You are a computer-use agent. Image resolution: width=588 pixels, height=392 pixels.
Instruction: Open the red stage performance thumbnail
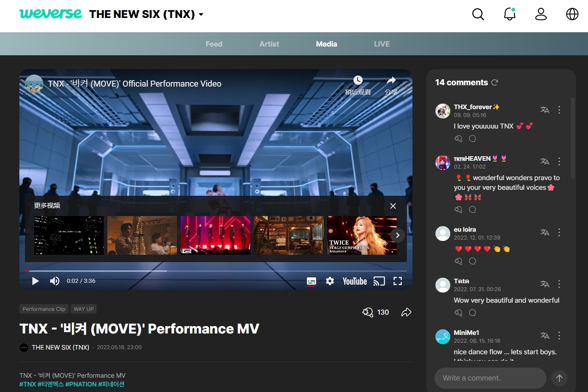tap(216, 235)
